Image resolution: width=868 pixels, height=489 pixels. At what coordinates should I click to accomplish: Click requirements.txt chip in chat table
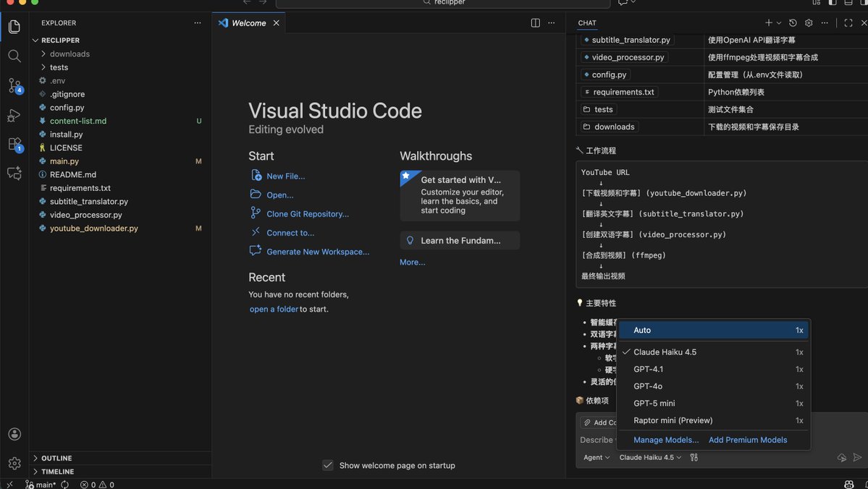tap(620, 92)
